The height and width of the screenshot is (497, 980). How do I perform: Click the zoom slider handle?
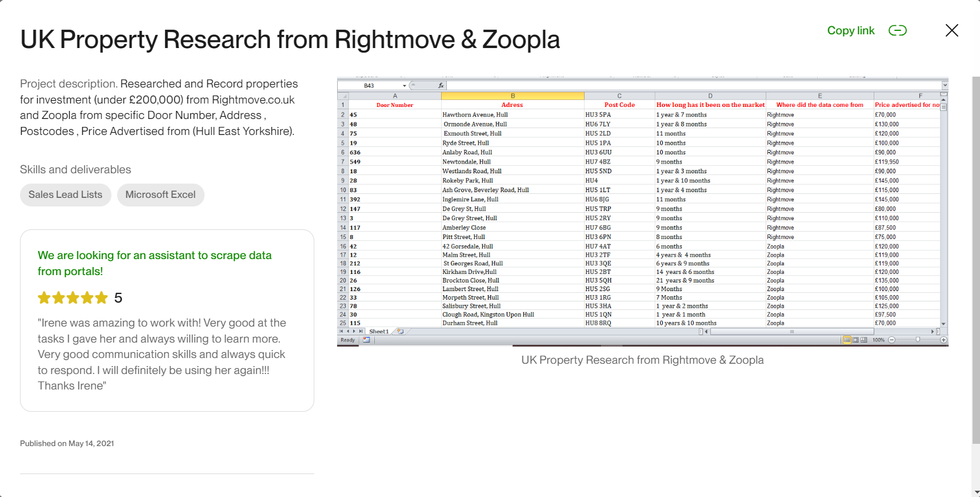918,340
